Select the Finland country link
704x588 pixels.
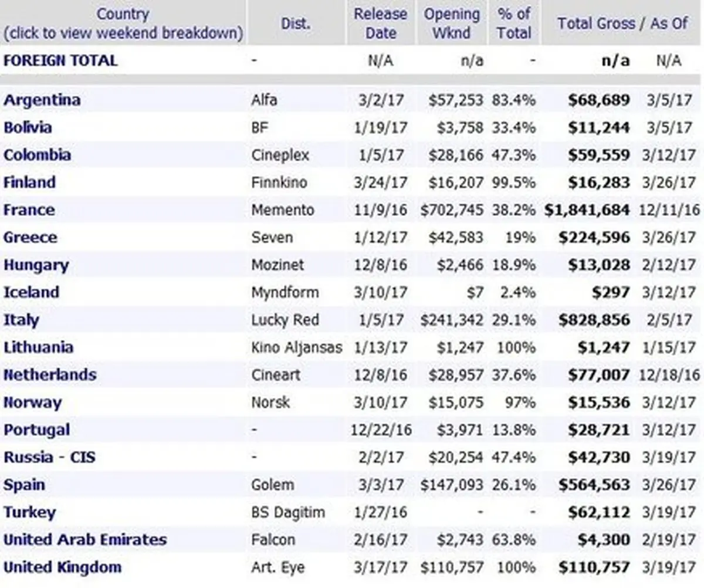29,183
